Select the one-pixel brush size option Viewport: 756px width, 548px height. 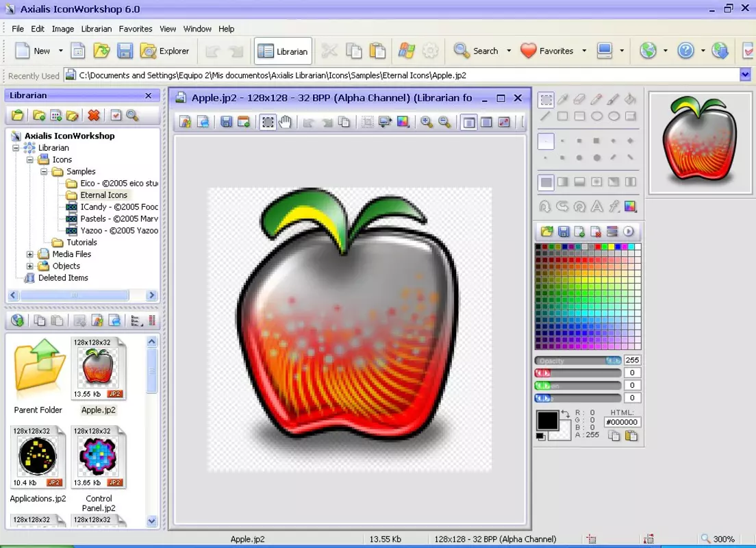point(546,141)
